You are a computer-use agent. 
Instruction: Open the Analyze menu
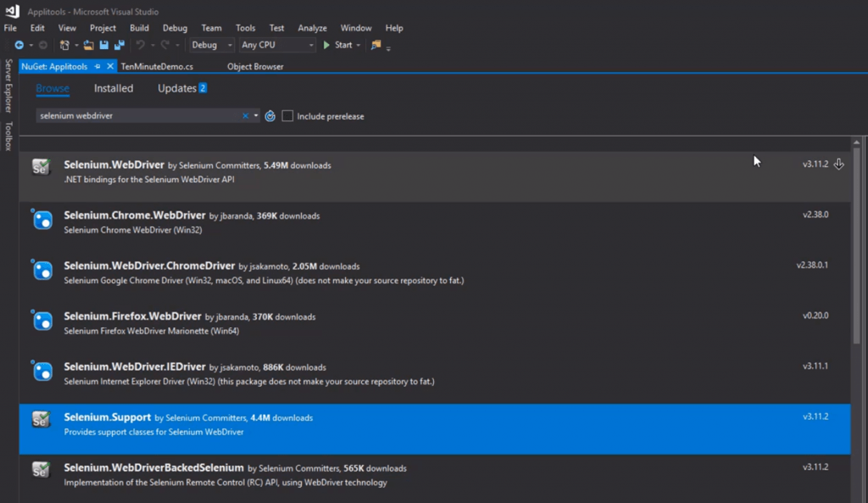312,28
